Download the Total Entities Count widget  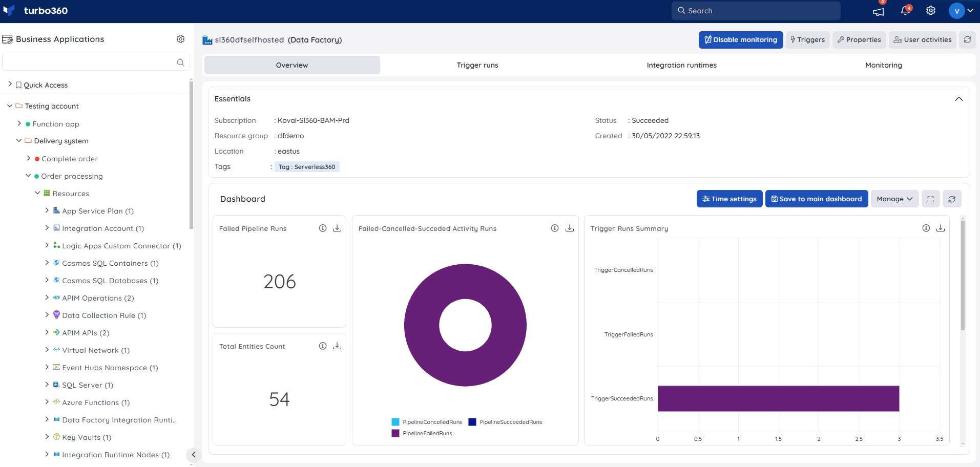tap(337, 346)
